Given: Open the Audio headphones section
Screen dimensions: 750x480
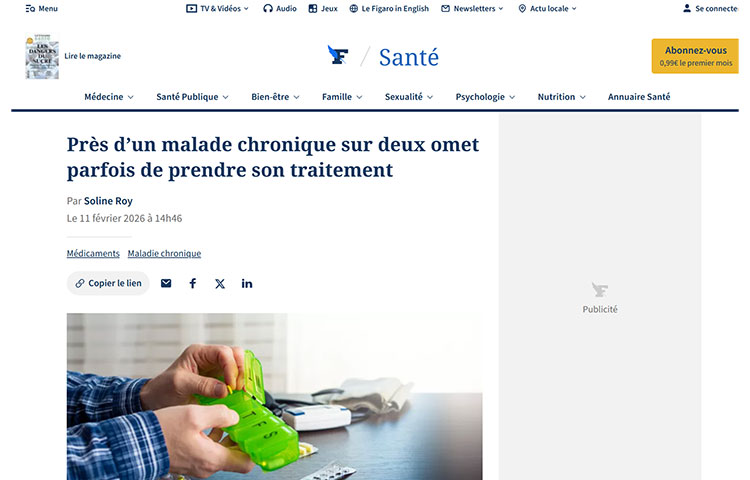Looking at the screenshot, I should coord(280,9).
